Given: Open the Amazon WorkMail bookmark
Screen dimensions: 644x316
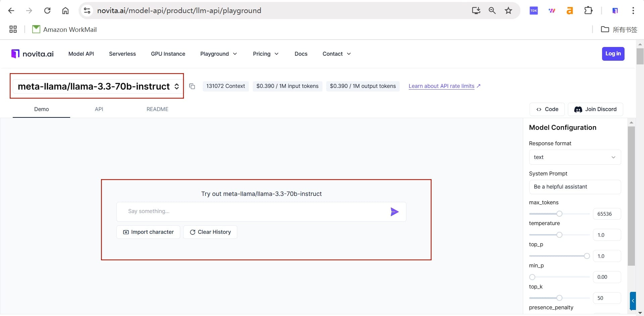Looking at the screenshot, I should point(64,30).
